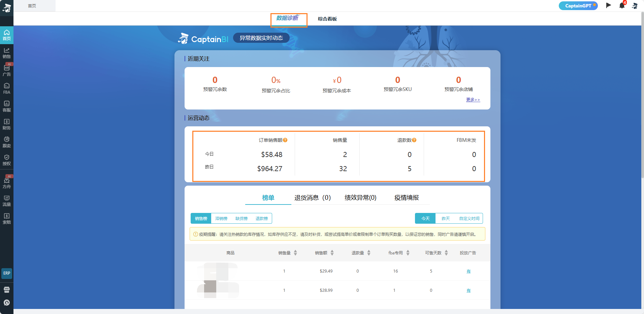644x314 pixels.
Task: Sort table by 可售天数 arrows
Action: 446,253
